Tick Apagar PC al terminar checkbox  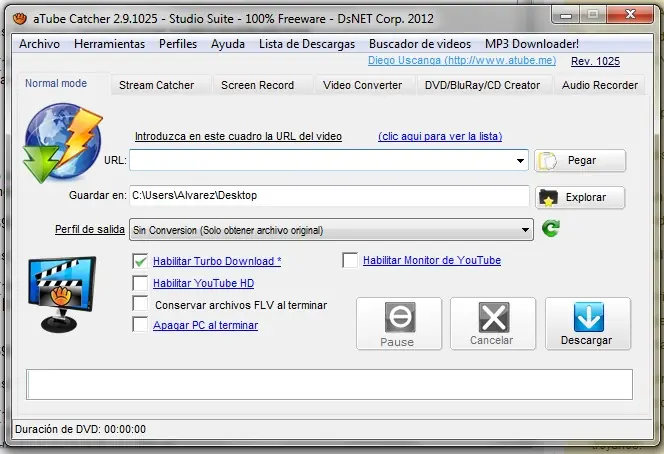tap(140, 324)
